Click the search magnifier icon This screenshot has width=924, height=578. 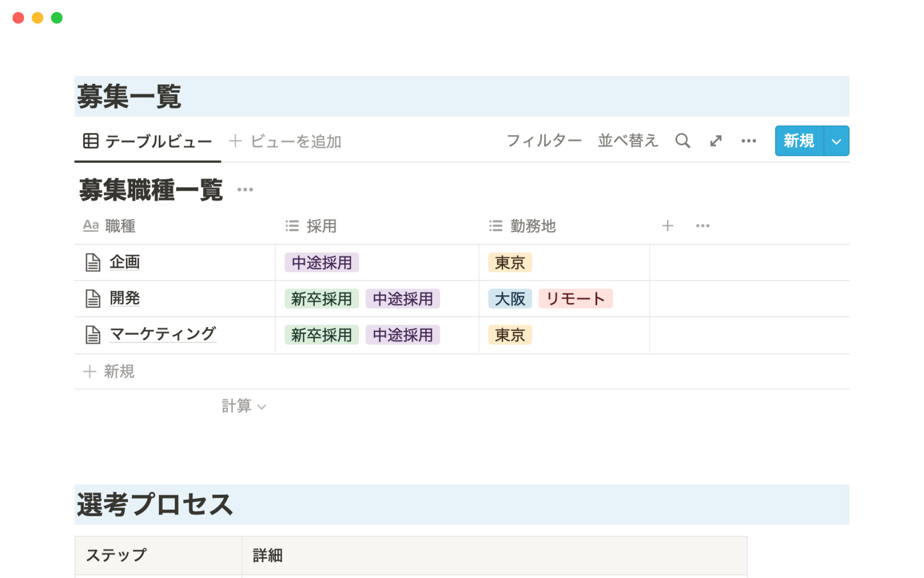[x=682, y=141]
